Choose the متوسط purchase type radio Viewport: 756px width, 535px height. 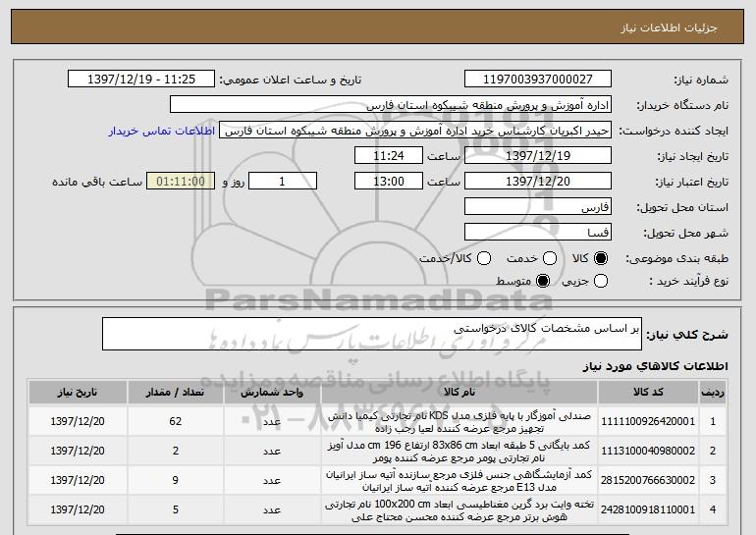click(543, 281)
